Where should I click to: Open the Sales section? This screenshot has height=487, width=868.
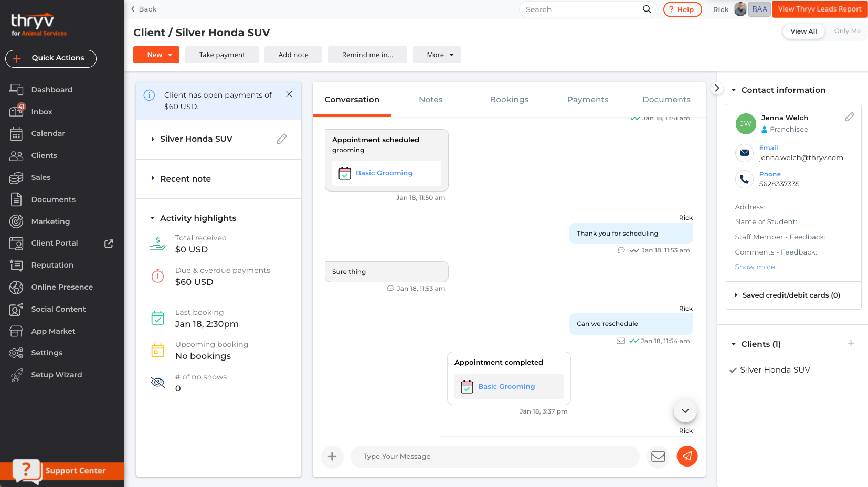click(x=40, y=177)
